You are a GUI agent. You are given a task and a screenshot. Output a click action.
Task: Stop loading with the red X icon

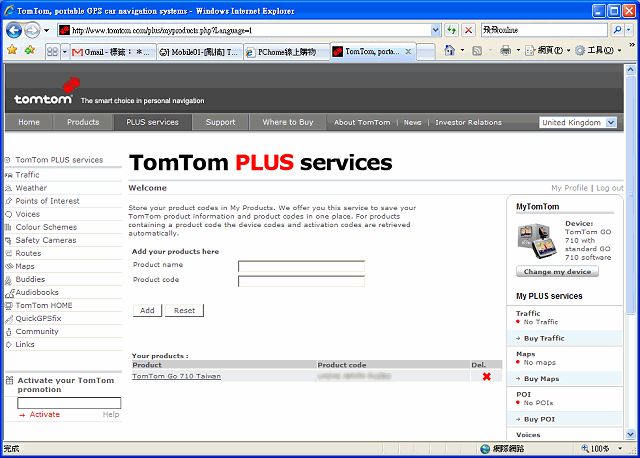469,30
